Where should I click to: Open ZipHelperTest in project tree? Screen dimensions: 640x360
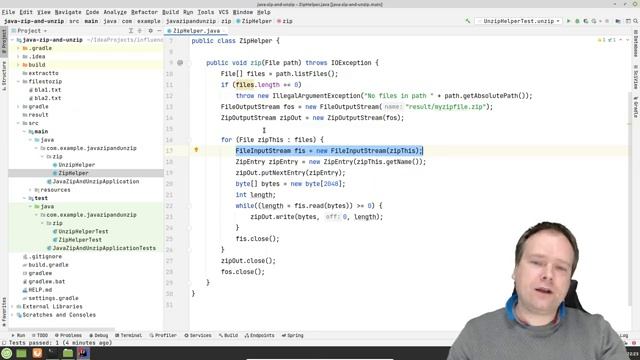[x=77, y=240]
